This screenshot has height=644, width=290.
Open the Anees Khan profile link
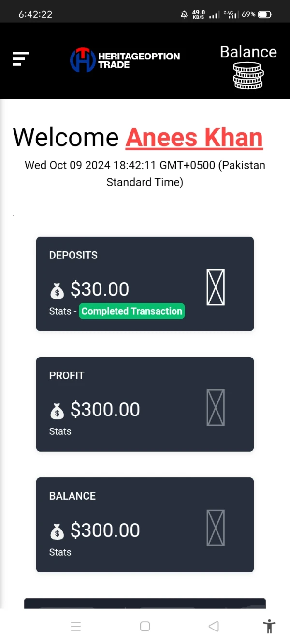coord(194,138)
